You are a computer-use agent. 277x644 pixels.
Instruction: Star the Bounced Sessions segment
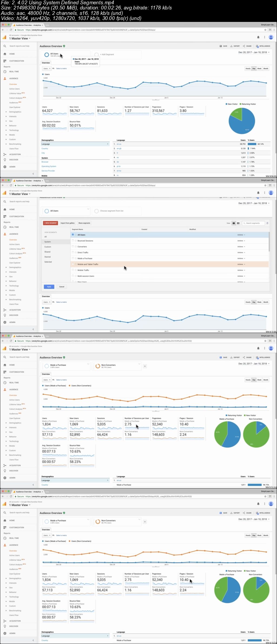point(76,240)
